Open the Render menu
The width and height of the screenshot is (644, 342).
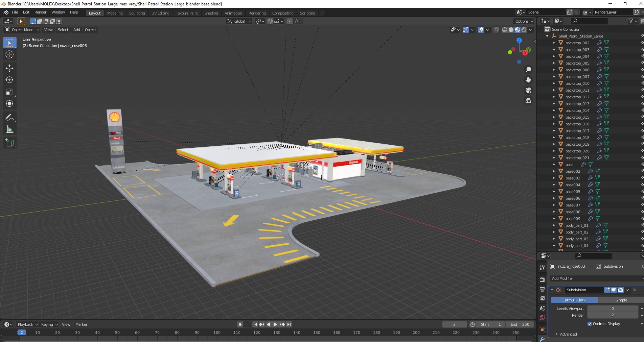tap(40, 12)
